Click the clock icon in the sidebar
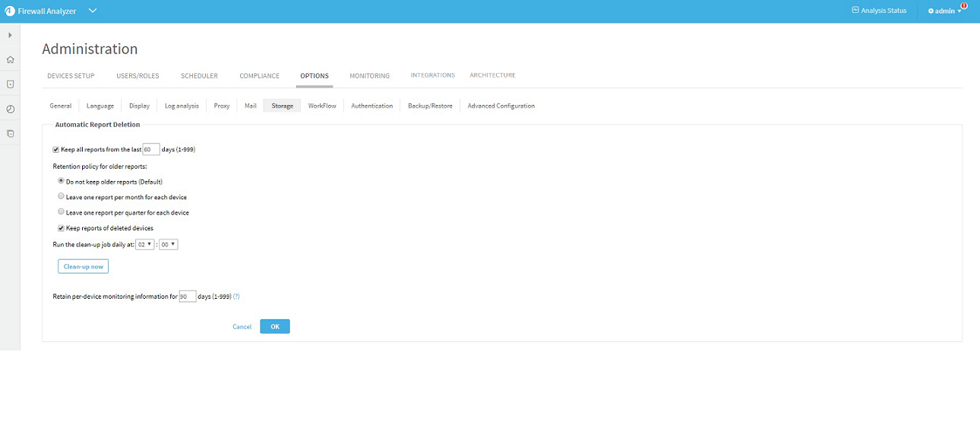 coord(10,109)
